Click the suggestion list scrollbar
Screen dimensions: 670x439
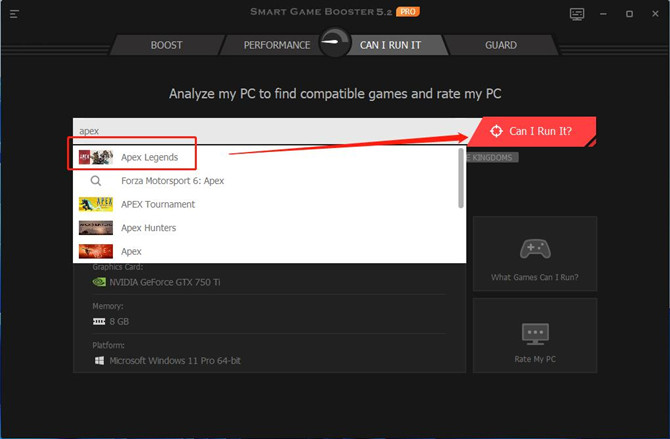(x=461, y=178)
